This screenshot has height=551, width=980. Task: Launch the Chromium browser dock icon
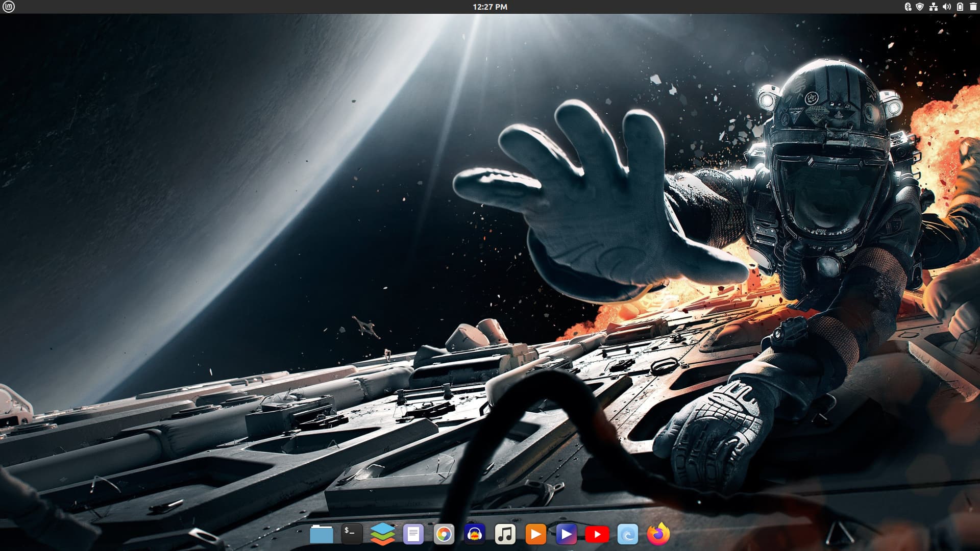click(444, 534)
